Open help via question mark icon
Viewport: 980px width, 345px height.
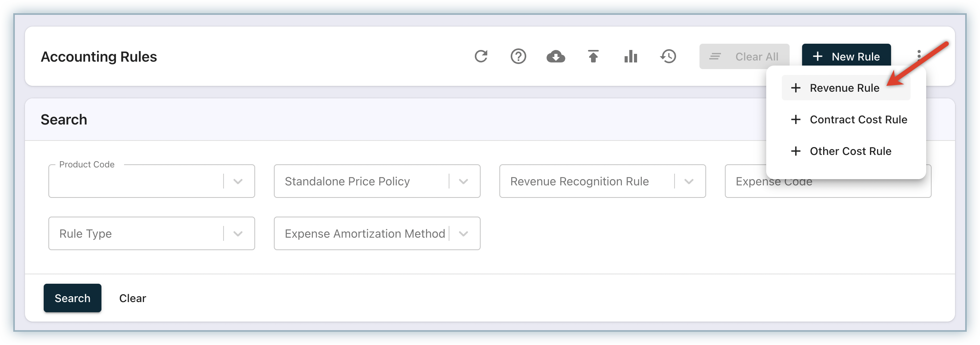(x=518, y=57)
